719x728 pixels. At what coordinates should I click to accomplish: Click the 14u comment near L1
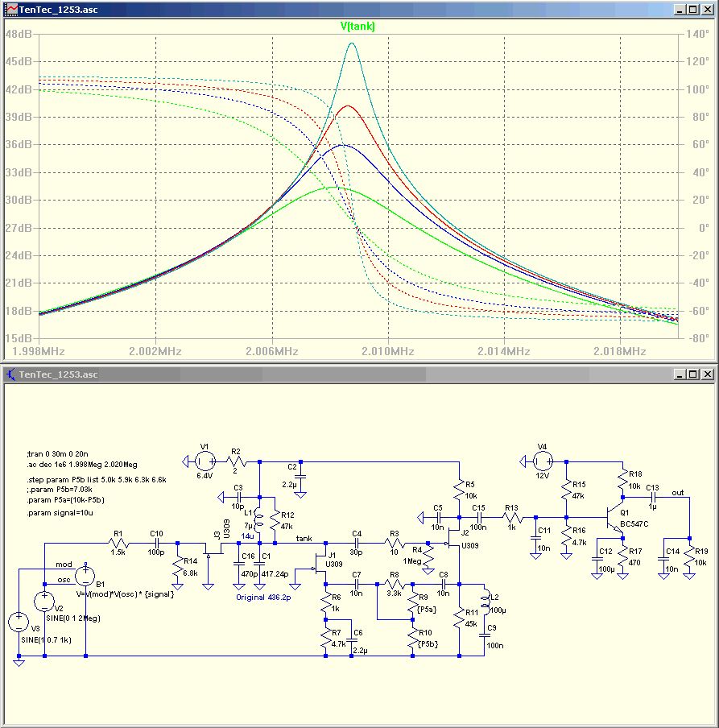point(247,536)
